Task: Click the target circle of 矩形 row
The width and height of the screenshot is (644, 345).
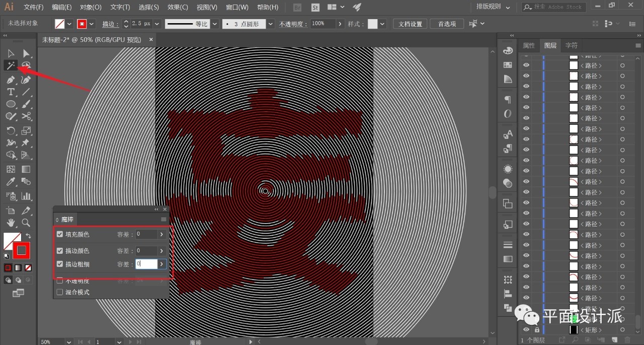Action: click(622, 330)
